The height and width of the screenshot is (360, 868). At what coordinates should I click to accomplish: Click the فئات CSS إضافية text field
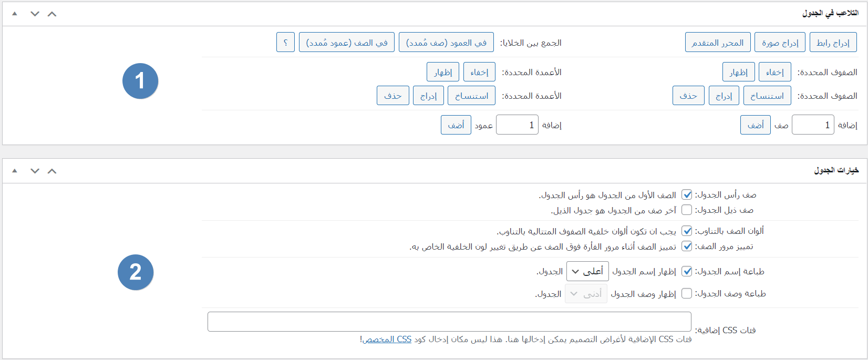tap(449, 322)
